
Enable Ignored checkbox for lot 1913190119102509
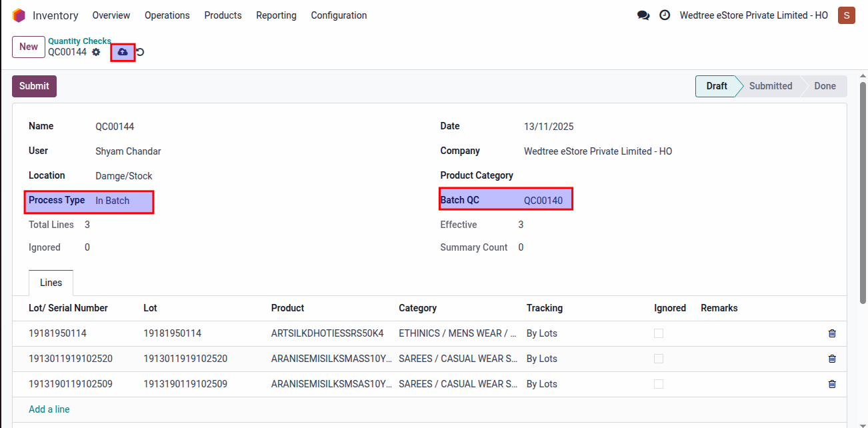(659, 384)
